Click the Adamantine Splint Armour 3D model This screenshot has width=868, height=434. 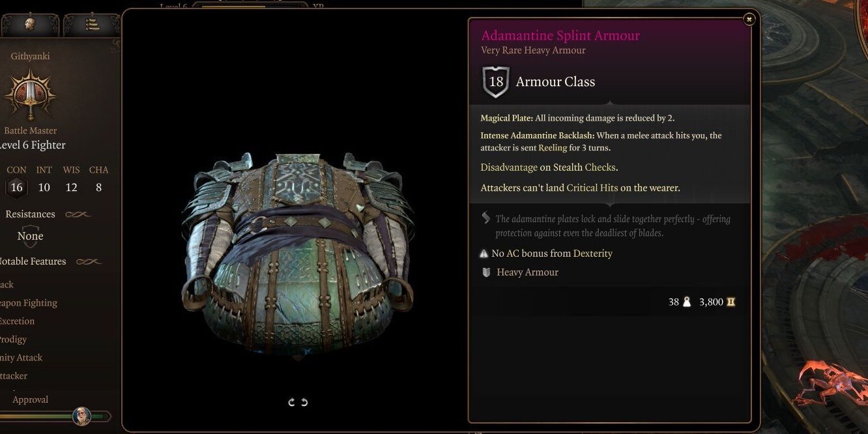click(298, 254)
